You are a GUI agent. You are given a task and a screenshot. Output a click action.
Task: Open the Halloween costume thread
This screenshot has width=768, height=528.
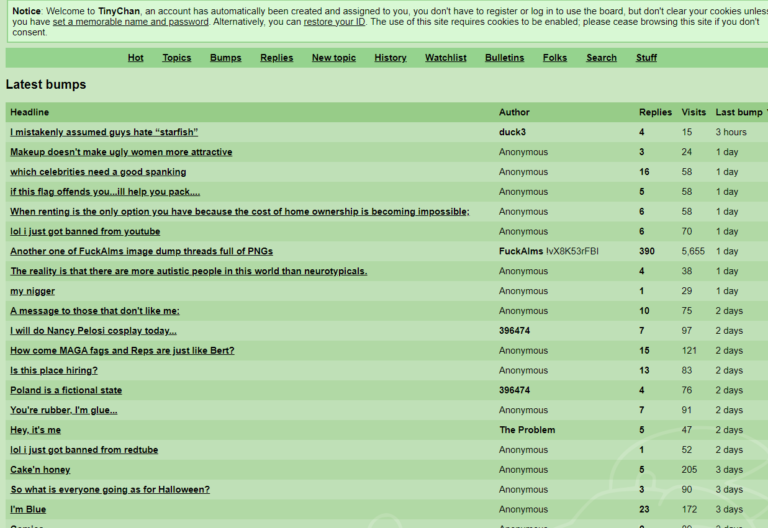110,490
